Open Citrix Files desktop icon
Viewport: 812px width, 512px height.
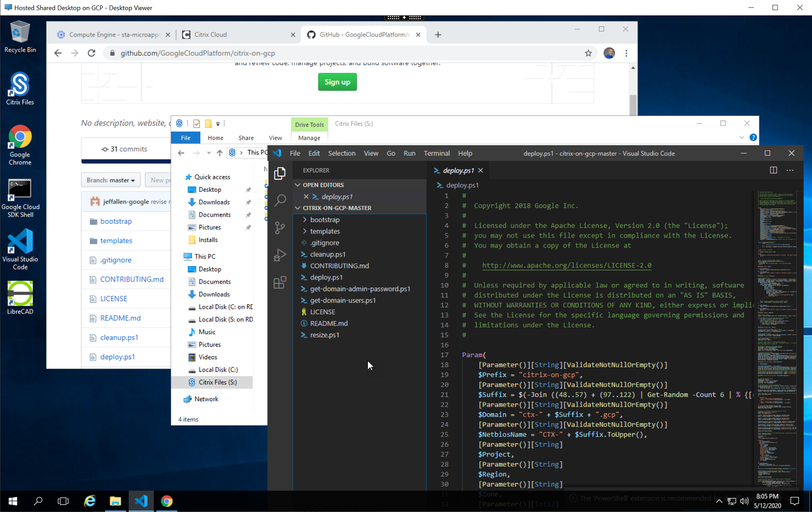pos(20,89)
